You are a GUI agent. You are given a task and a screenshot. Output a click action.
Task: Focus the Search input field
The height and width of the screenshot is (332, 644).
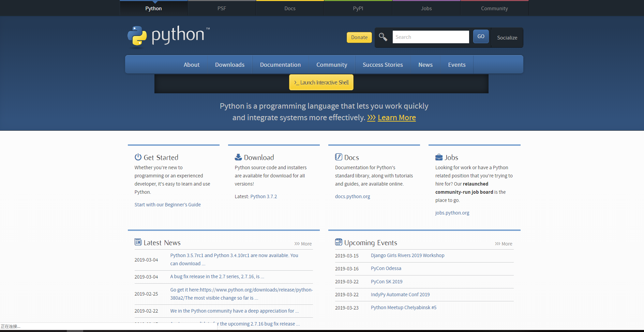(431, 37)
